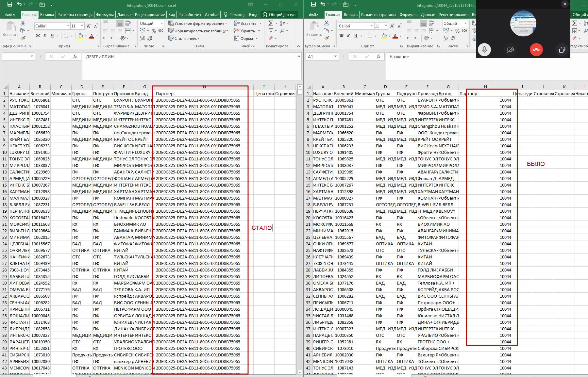
Task: Open number format Общий dropdown in left window
Action: (x=162, y=24)
